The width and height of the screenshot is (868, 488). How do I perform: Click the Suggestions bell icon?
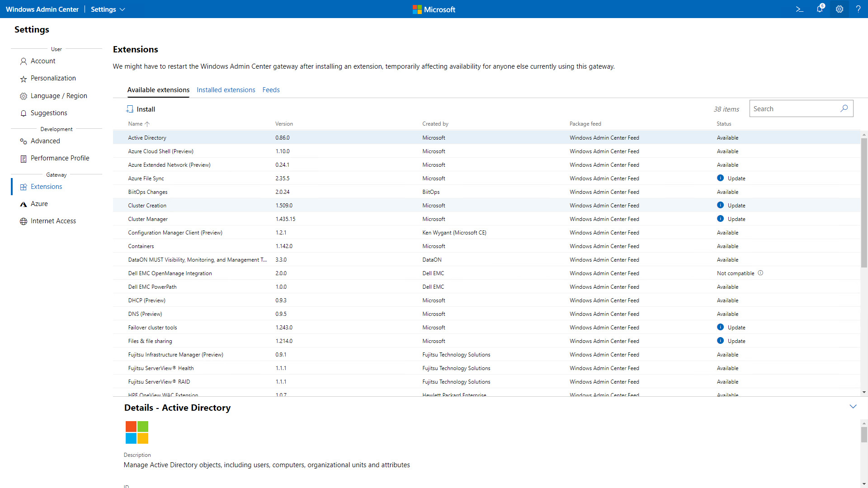[24, 113]
